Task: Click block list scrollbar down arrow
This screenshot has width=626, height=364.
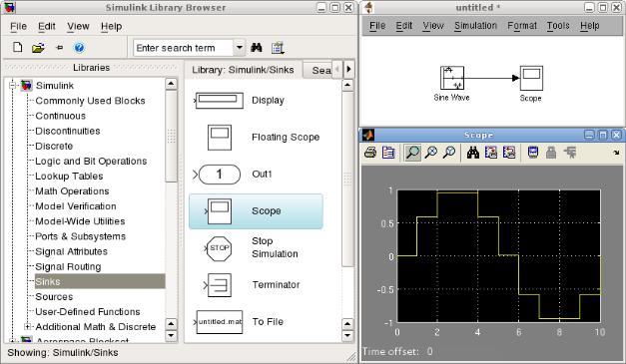Action: pos(347,335)
